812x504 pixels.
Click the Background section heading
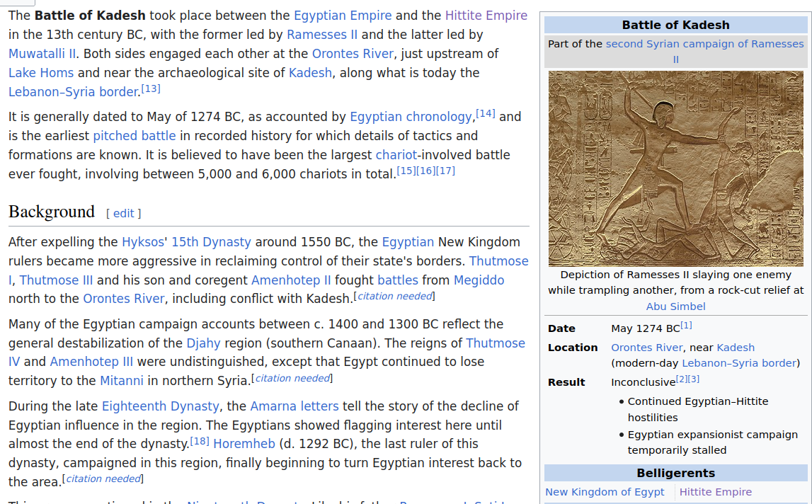click(52, 212)
